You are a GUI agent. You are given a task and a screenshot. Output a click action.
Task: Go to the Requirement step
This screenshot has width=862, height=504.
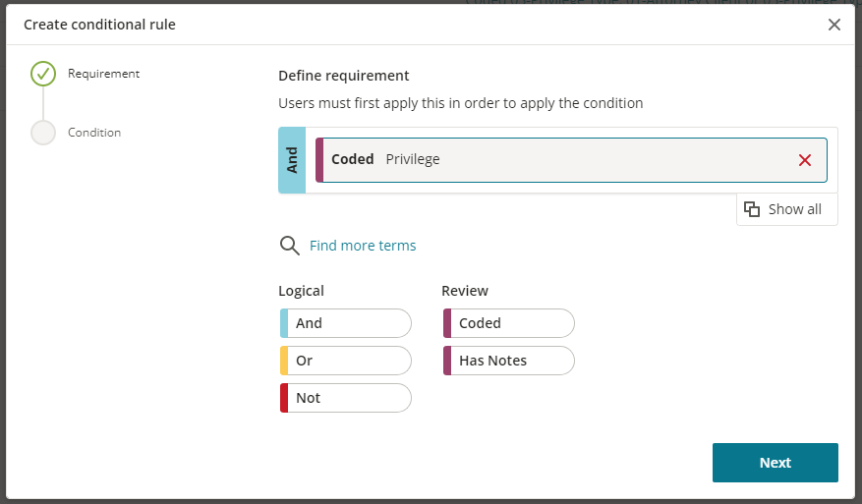click(103, 74)
